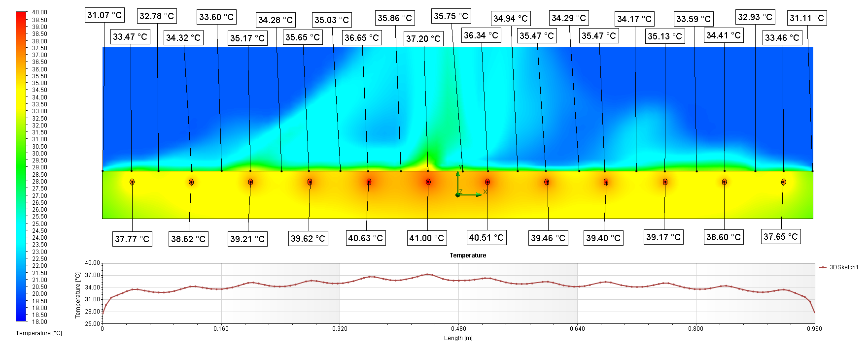Image resolution: width=868 pixels, height=350 pixels.
Task: Select the 33.46 °C callout box
Action: [x=782, y=37]
